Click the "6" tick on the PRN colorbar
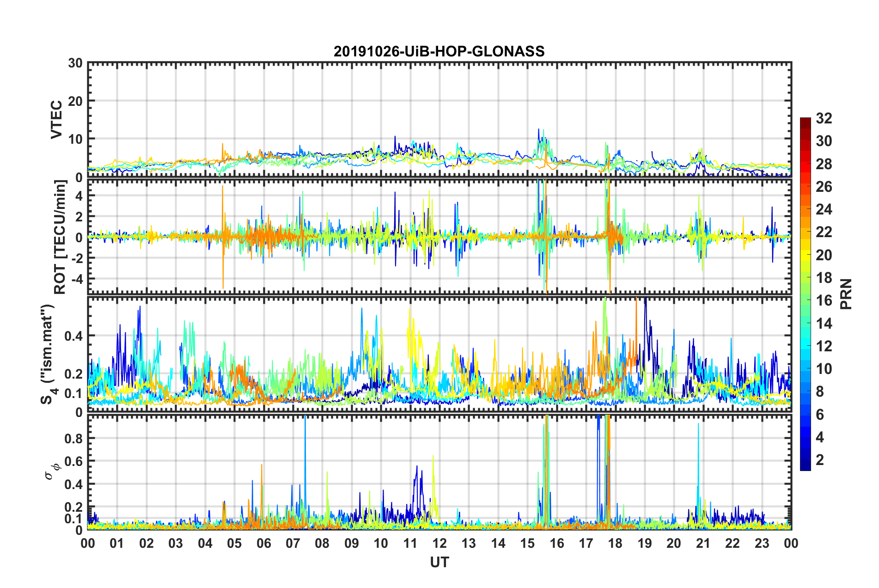The height and width of the screenshot is (588, 879). pos(820,415)
